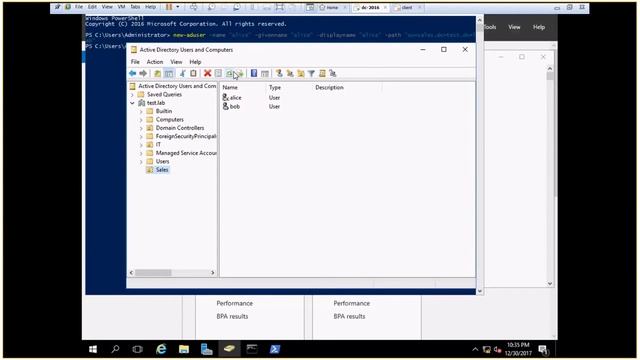Click the funnel Filter Options icon

(x=311, y=73)
